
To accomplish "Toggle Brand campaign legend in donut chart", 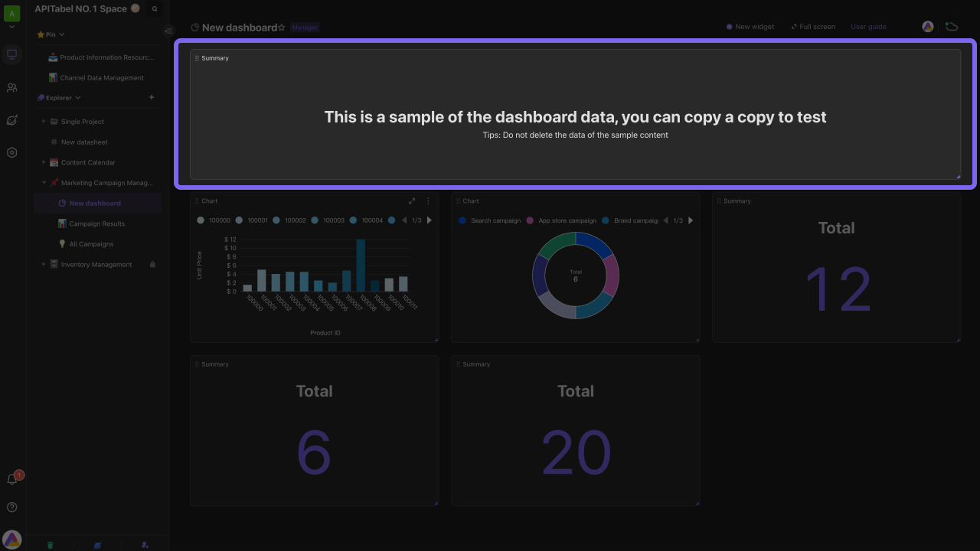I will [x=630, y=220].
